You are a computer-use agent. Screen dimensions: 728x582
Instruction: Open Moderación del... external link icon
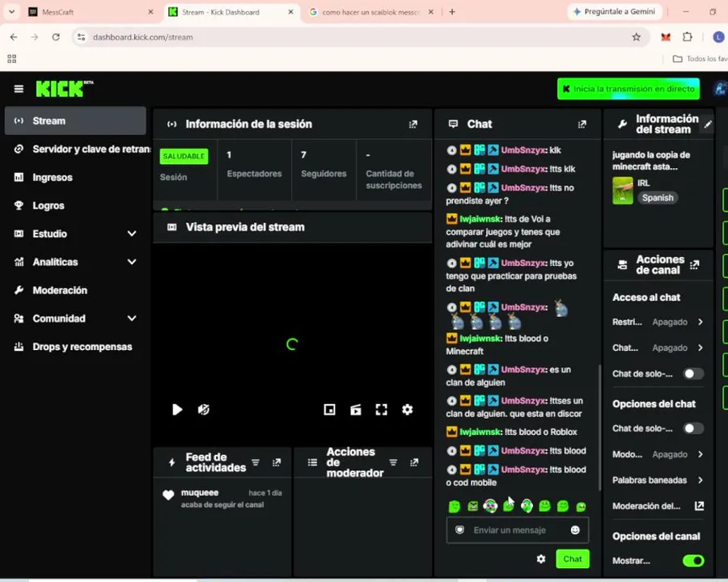pyautogui.click(x=699, y=506)
